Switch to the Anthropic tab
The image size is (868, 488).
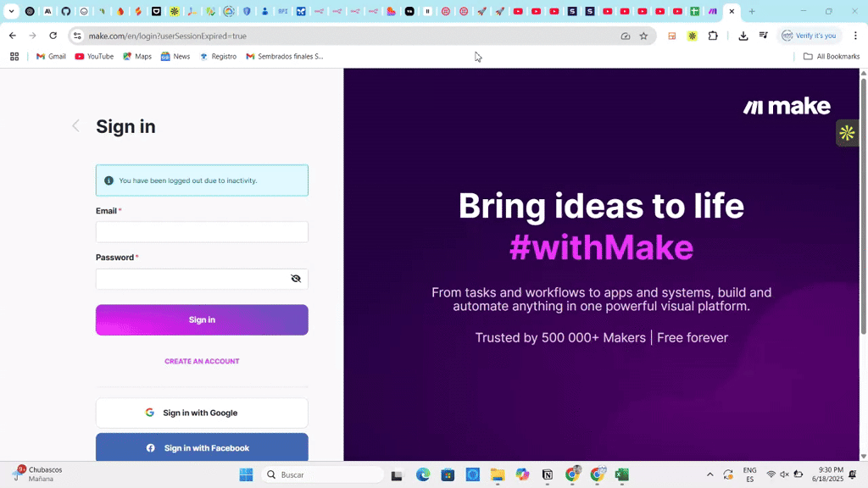click(x=47, y=11)
